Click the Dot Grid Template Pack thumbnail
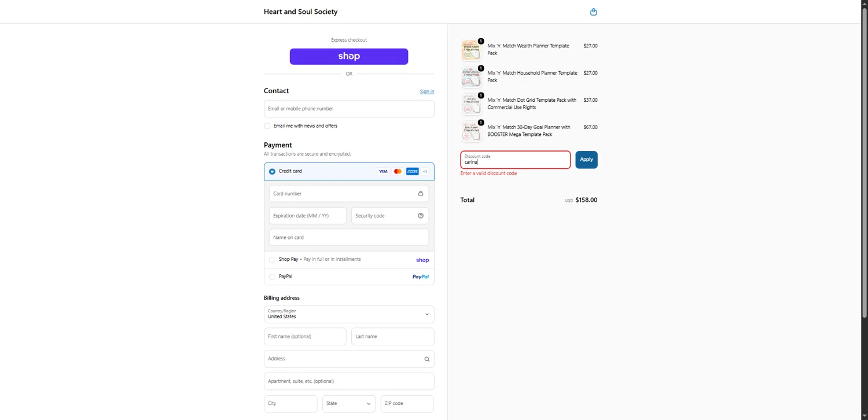 pos(471,104)
